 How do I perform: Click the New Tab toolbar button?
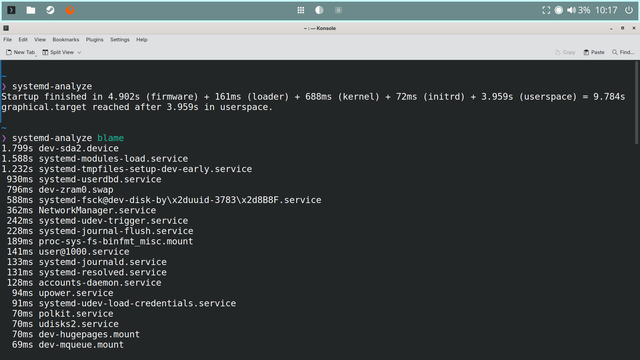click(x=20, y=52)
